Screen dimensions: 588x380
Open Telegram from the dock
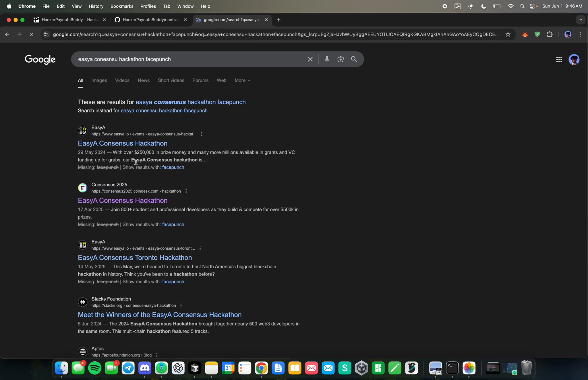click(128, 368)
